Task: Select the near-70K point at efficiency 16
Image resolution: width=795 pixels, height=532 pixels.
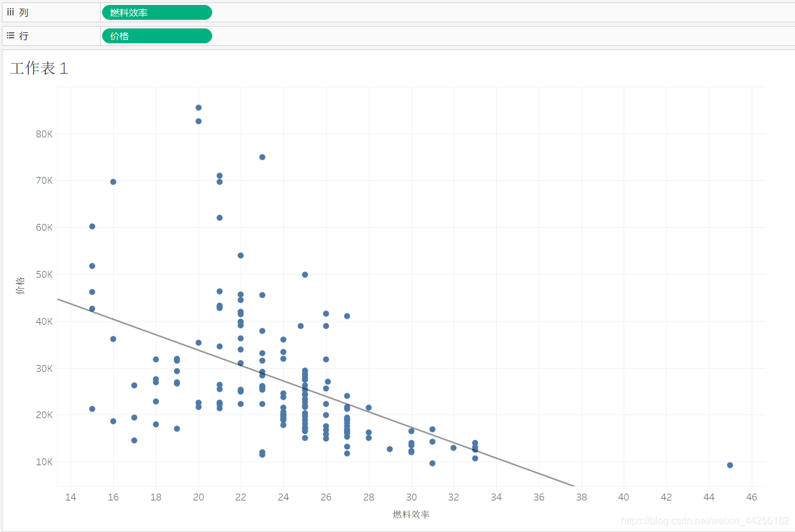Action: pos(113,182)
